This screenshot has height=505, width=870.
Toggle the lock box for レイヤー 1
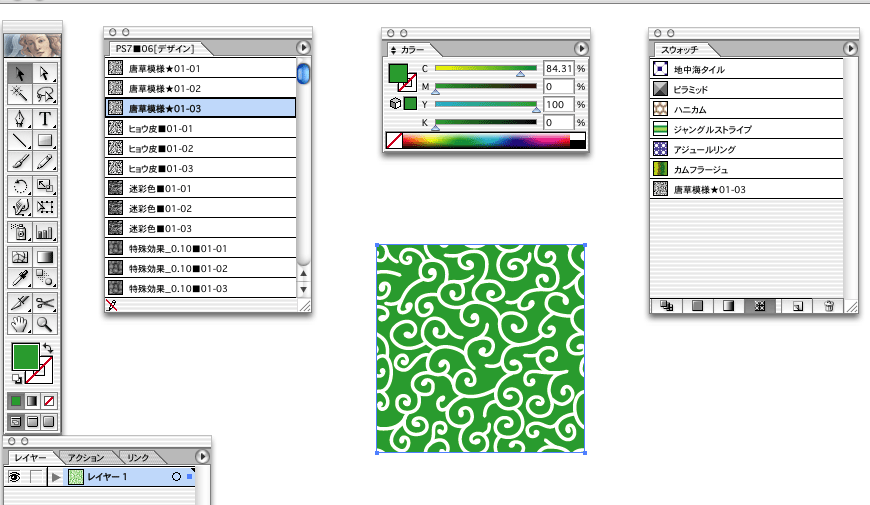pyautogui.click(x=36, y=477)
